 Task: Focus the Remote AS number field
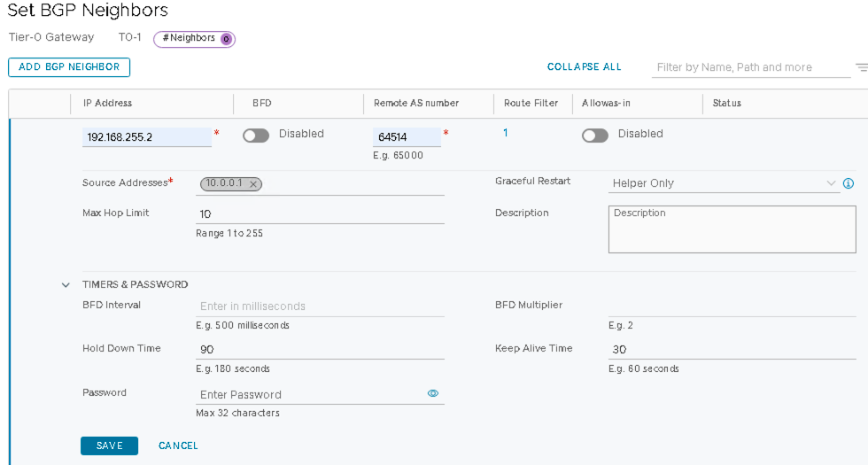[407, 137]
